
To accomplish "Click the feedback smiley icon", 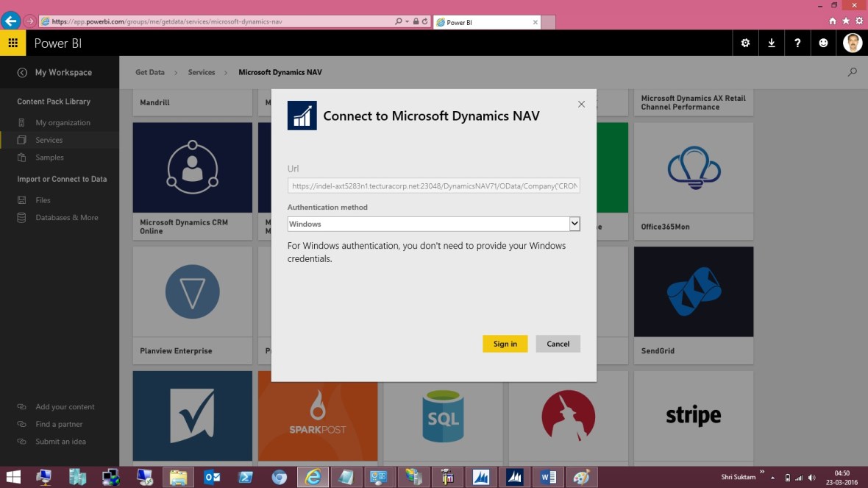I will coord(823,43).
